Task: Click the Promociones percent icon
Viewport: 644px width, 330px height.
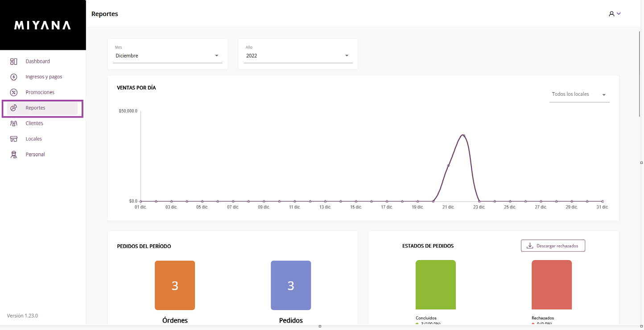Action: 14,93
